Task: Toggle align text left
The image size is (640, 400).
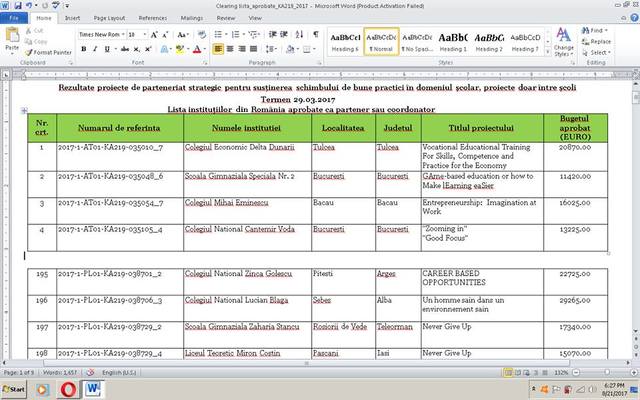Action: click(x=218, y=49)
